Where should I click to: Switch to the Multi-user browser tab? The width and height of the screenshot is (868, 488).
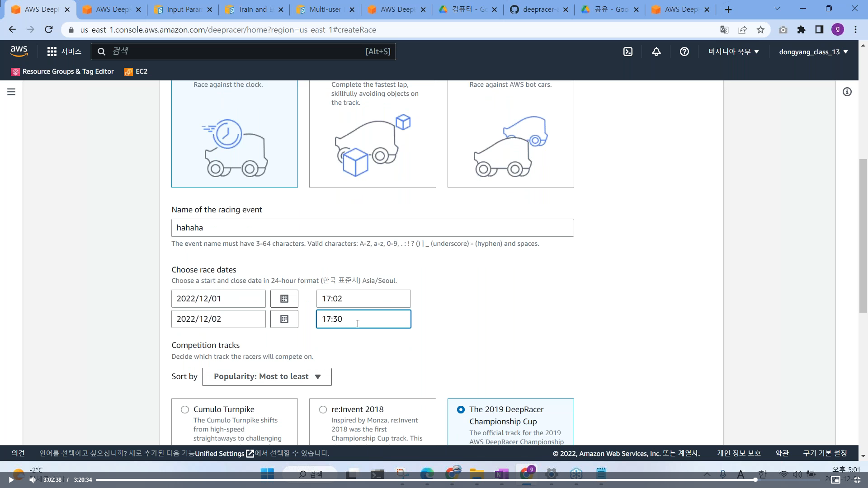[x=324, y=9]
